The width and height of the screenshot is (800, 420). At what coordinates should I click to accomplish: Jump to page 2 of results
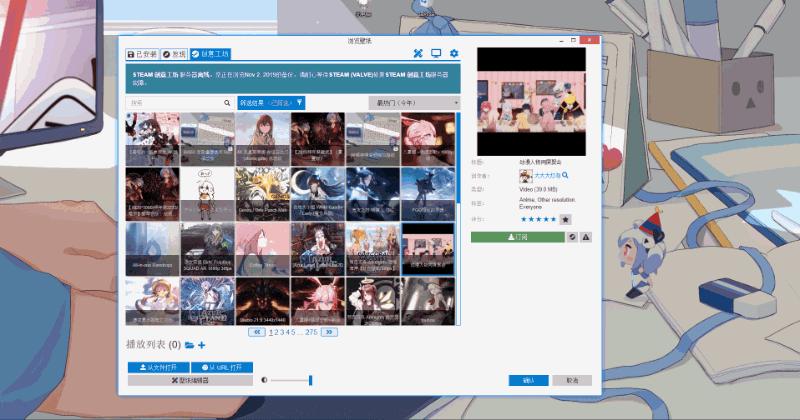pos(276,332)
